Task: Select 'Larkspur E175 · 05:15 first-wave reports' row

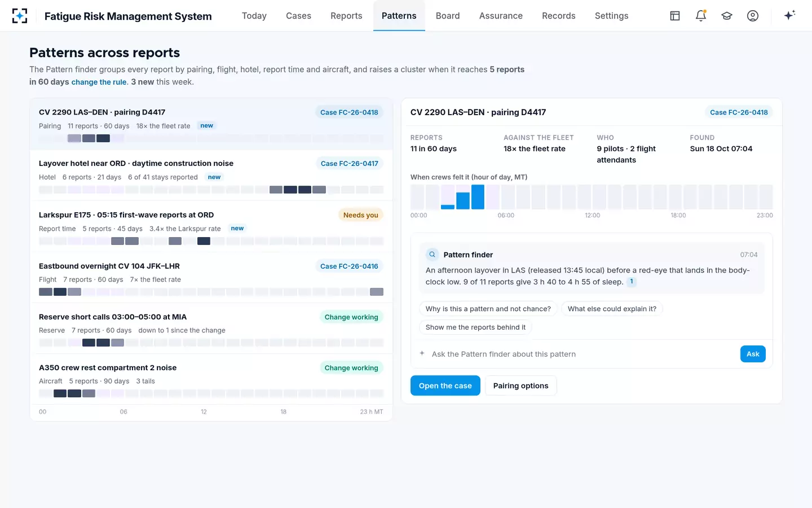Action: (x=211, y=226)
